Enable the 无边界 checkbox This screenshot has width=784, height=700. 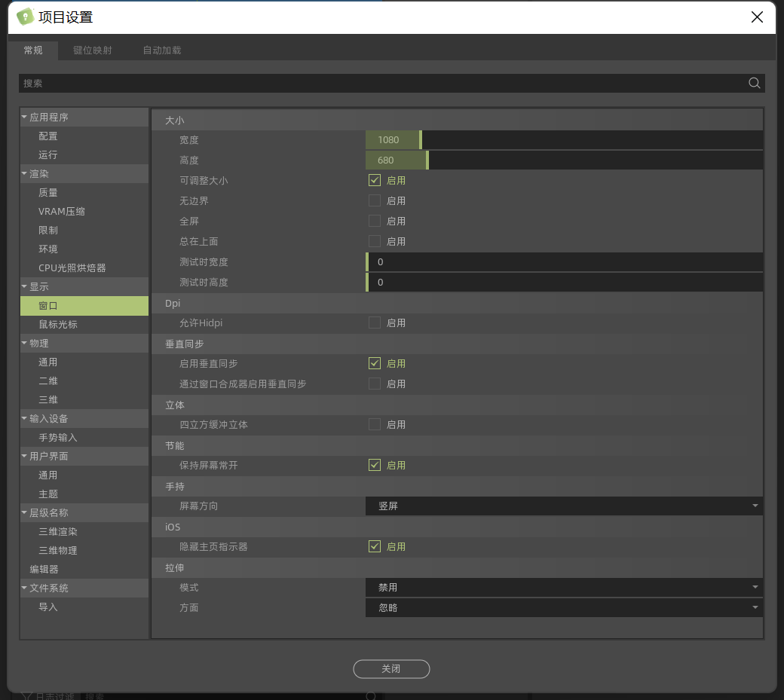(375, 201)
